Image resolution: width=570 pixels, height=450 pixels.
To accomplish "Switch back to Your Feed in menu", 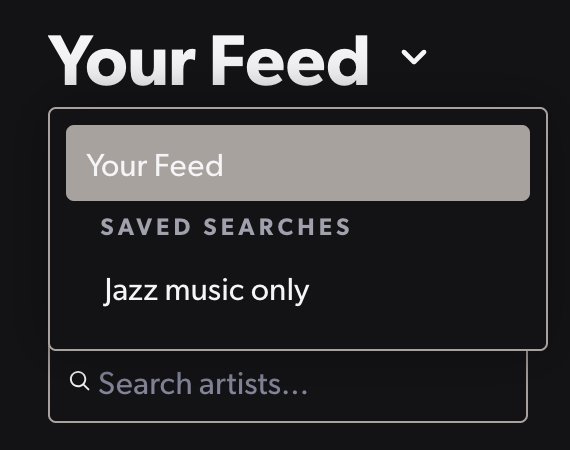I will pos(298,163).
